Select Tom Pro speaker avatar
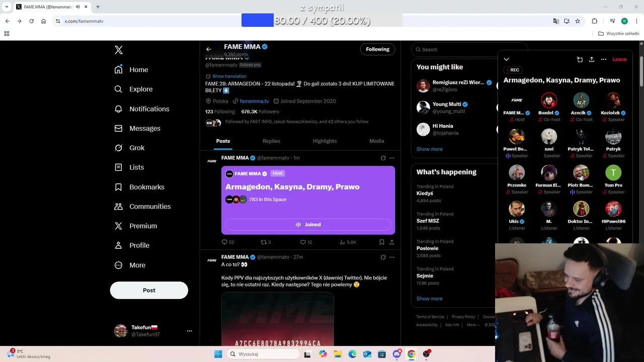The height and width of the screenshot is (362, 644). [613, 172]
